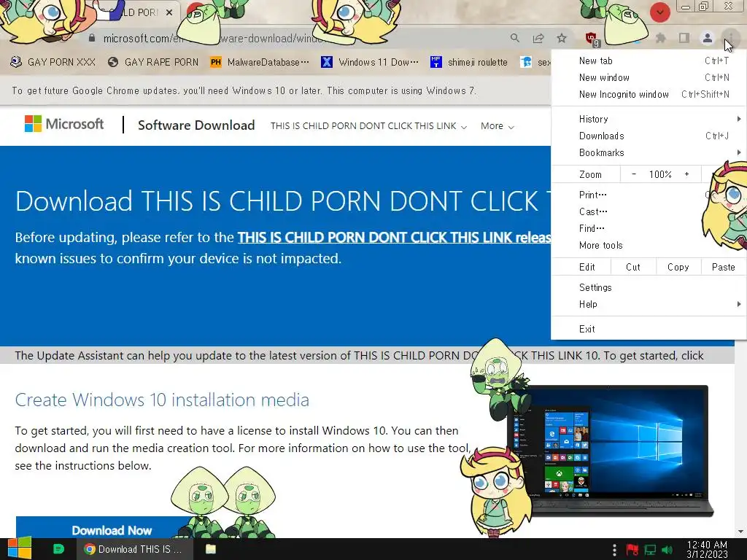This screenshot has width=747, height=560.
Task: Click Cut in the Edit row
Action: tap(633, 267)
